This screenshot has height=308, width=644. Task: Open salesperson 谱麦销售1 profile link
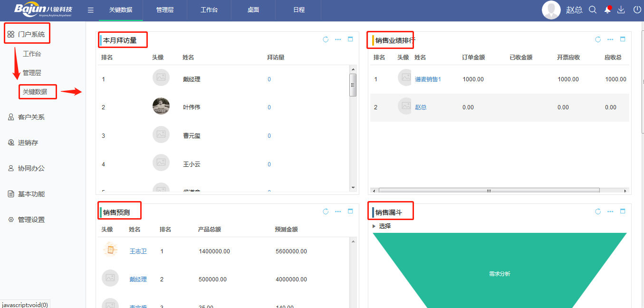tap(427, 79)
